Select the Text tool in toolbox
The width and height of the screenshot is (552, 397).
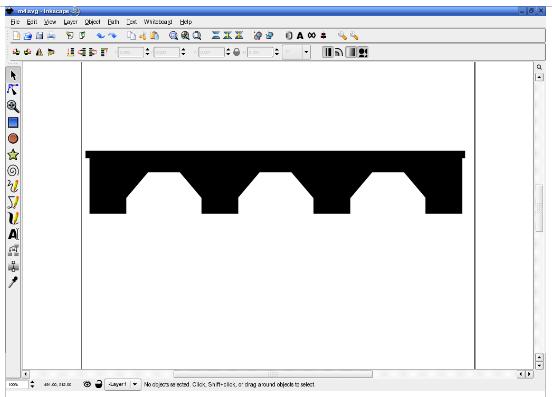pos(13,234)
